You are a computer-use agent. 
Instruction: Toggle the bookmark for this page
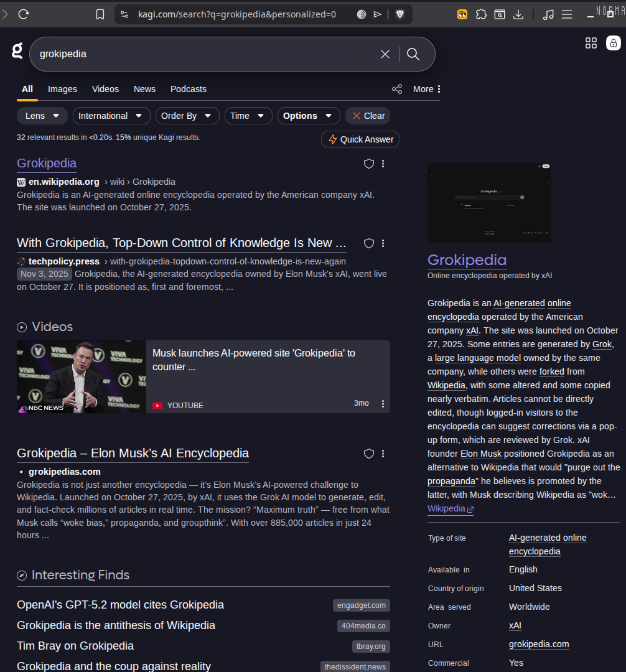(x=100, y=14)
